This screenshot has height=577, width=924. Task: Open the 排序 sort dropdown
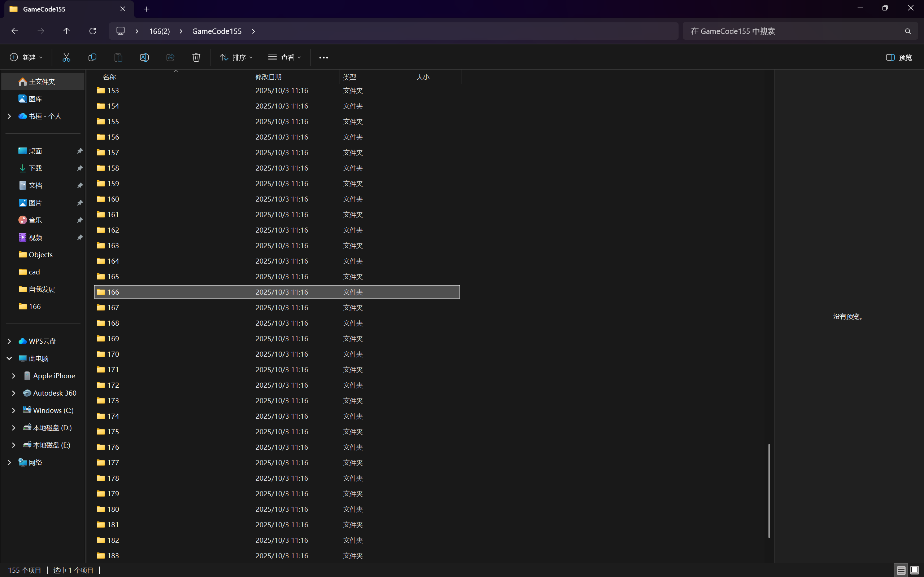pyautogui.click(x=236, y=57)
